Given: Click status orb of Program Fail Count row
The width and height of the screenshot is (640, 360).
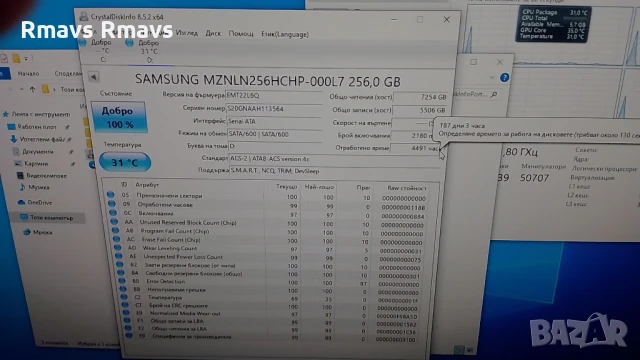Looking at the screenshot, I should (115, 230).
